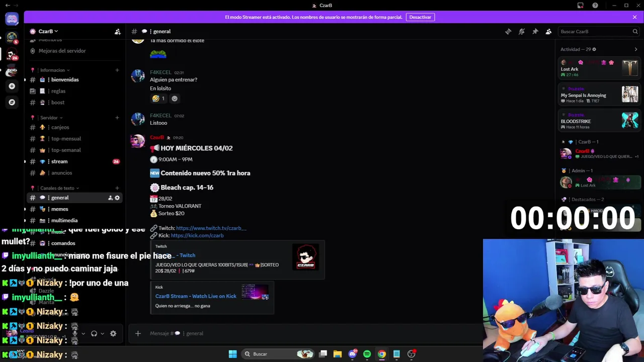The image size is (644, 362).
Task: Open User Settings gear icon
Action: (x=113, y=333)
